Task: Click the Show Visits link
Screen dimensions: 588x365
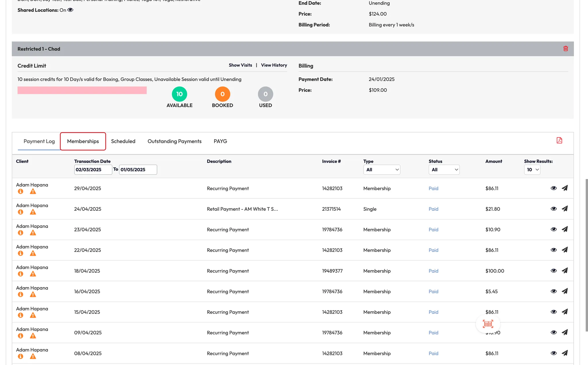Action: coord(240,65)
